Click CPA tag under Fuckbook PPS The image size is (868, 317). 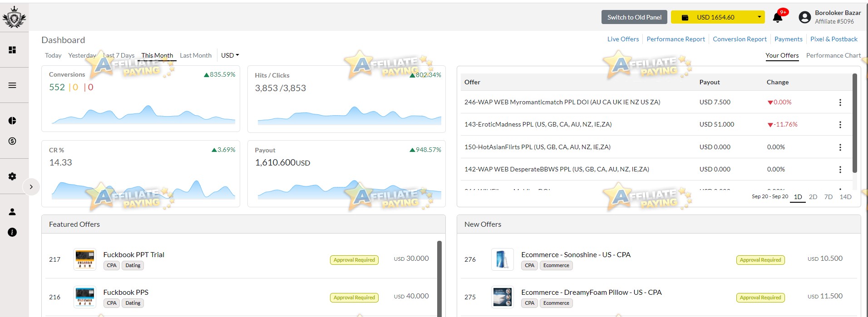[x=112, y=303]
